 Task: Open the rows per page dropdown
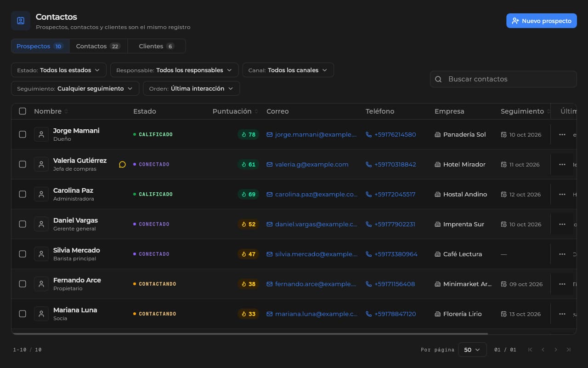click(x=473, y=350)
